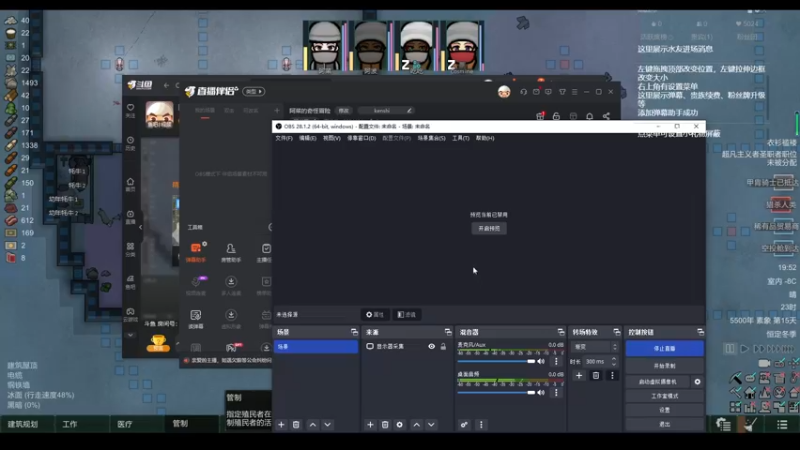The height and width of the screenshot is (450, 800).
Task: Pop out the 场景 dock panel
Action: (354, 332)
